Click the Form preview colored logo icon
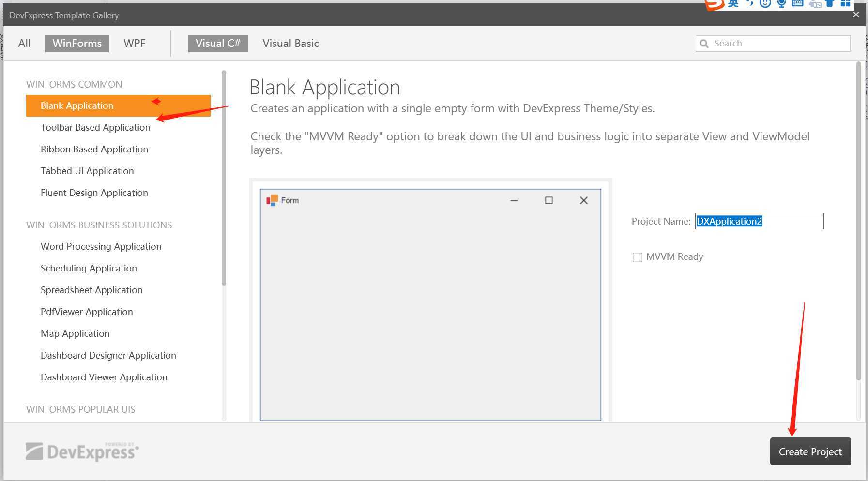This screenshot has width=868, height=481. coord(272,200)
